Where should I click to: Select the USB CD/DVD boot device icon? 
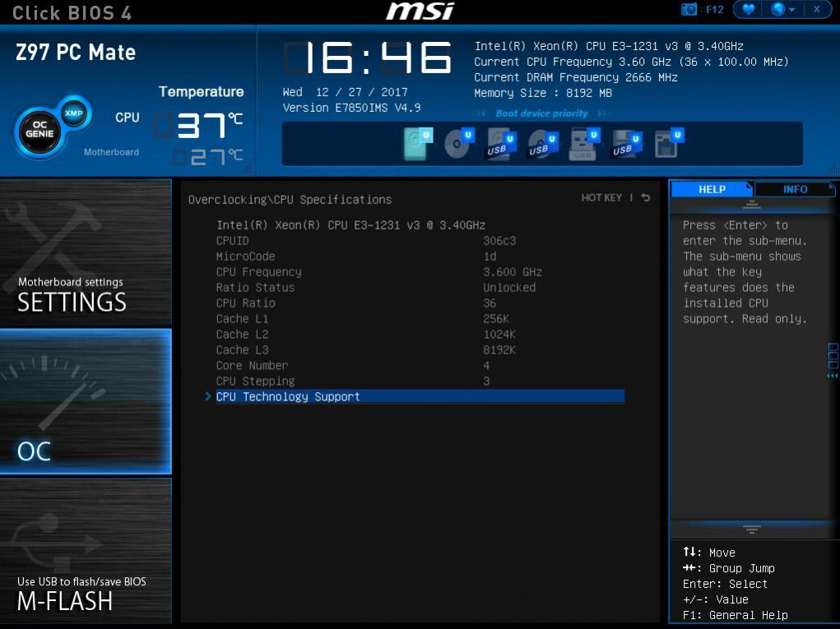click(543, 144)
